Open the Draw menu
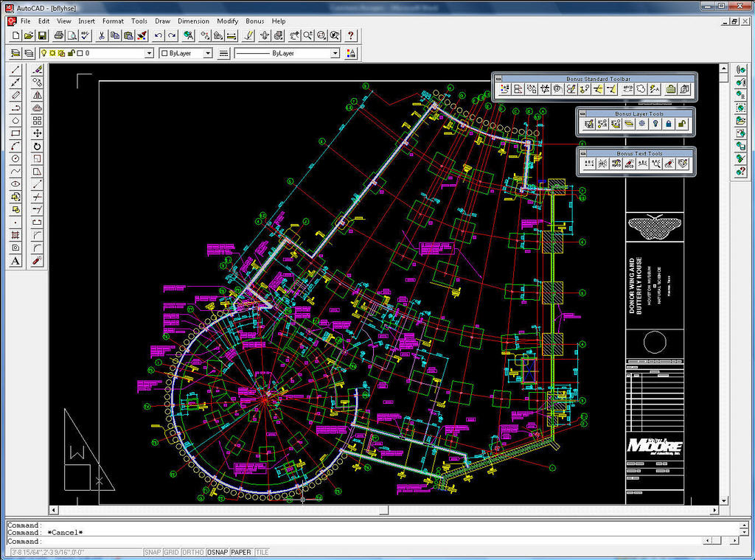The width and height of the screenshot is (755, 560). [162, 21]
